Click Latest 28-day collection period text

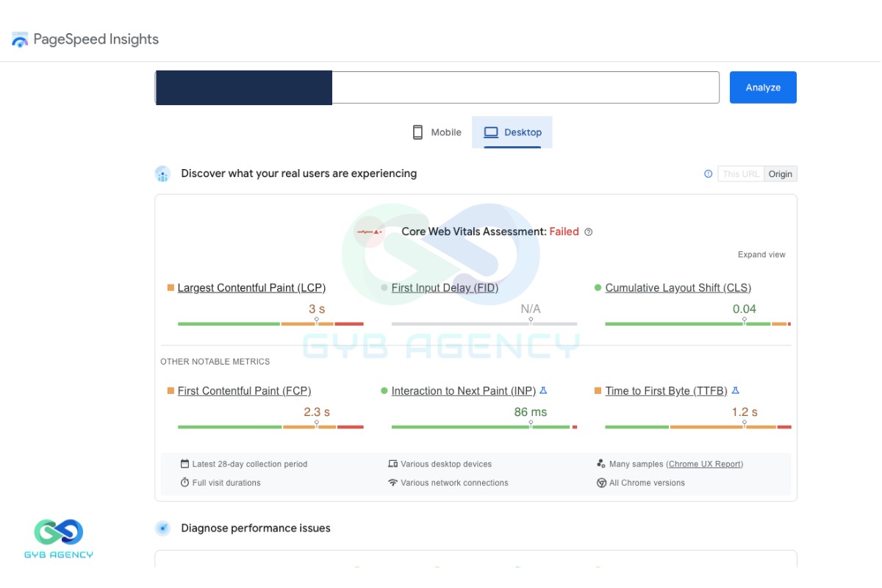(250, 464)
